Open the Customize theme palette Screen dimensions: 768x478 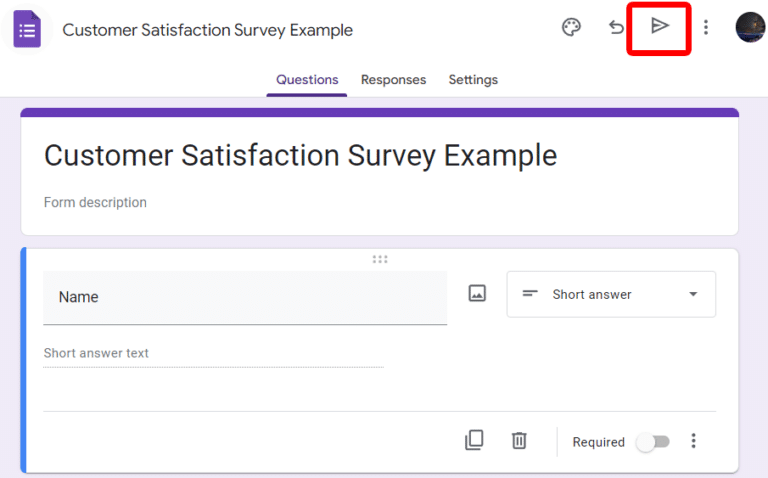[571, 27]
